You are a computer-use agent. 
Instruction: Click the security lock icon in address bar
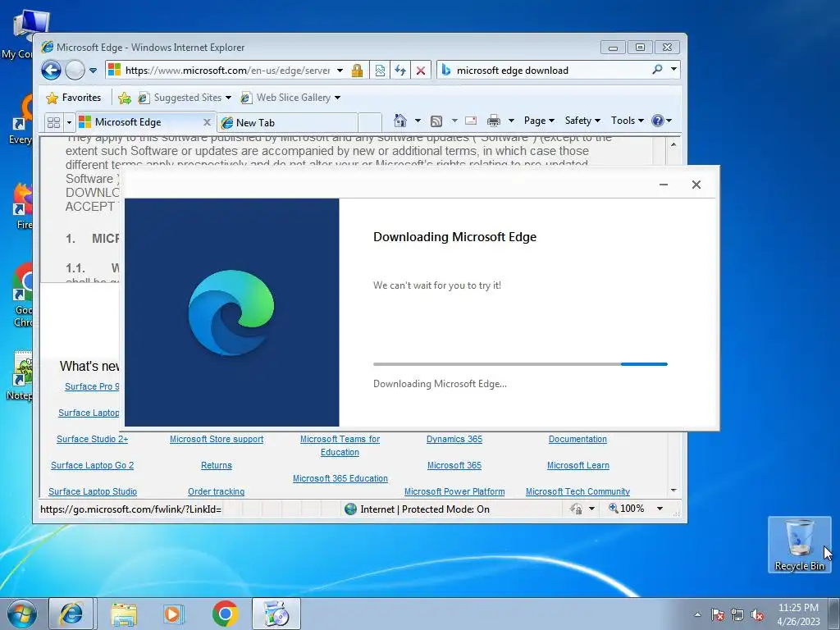[x=357, y=71]
